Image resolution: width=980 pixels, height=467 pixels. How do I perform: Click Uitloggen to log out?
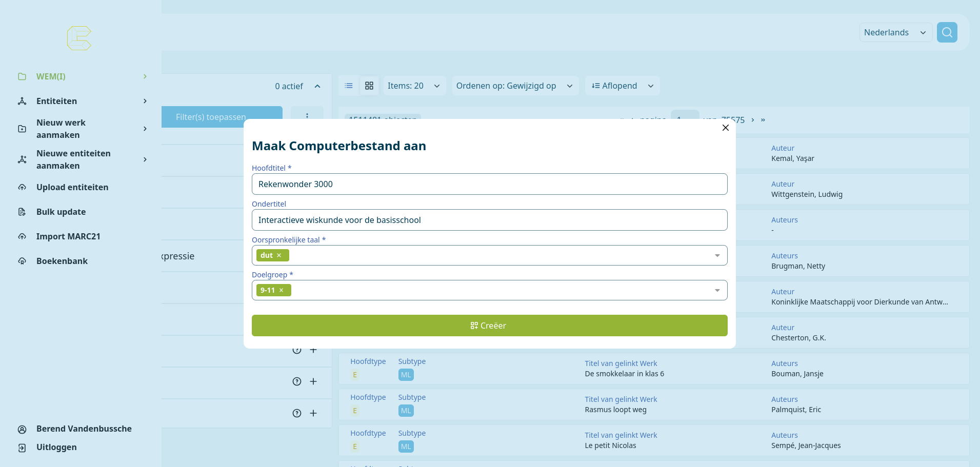pos(56,447)
